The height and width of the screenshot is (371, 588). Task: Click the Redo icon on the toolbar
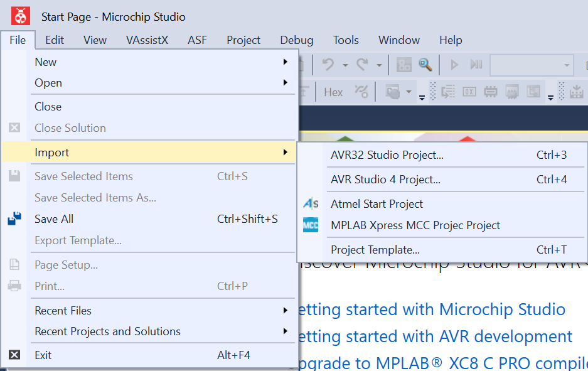coord(362,64)
